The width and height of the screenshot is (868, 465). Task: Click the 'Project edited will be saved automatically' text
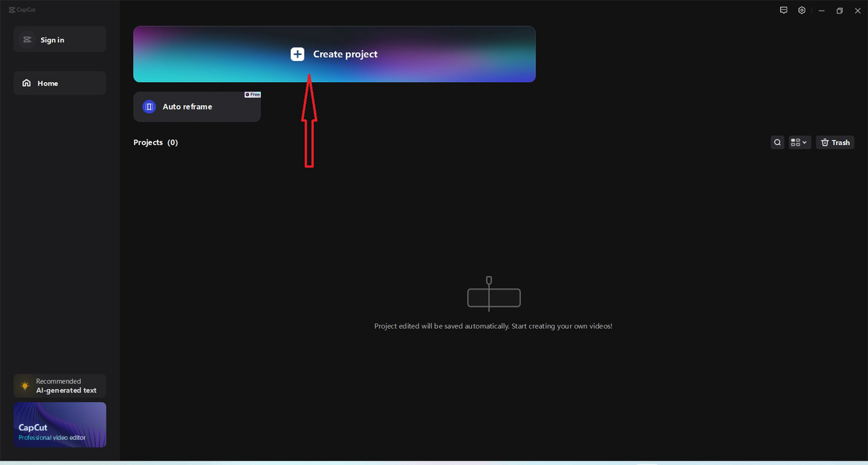point(493,326)
